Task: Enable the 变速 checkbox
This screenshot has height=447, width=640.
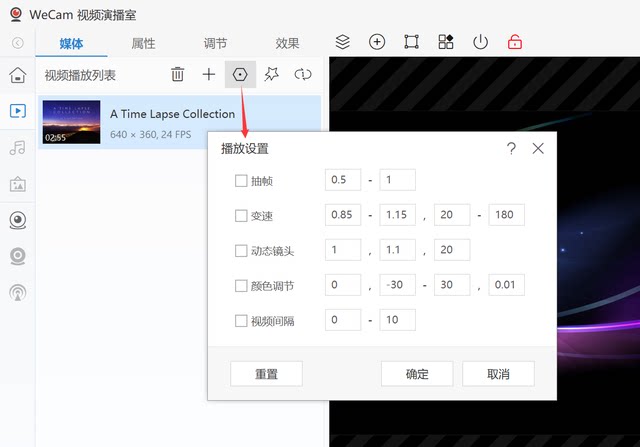Action: (x=241, y=216)
